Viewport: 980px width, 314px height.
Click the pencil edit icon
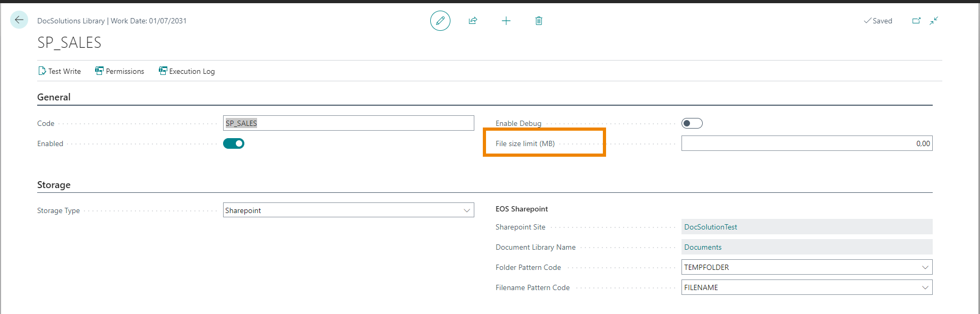tap(440, 21)
